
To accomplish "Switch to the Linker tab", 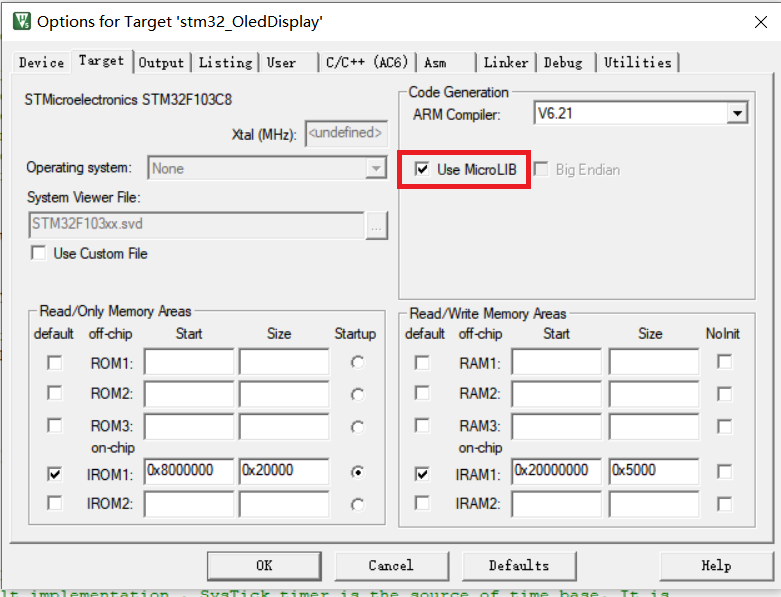I will coord(506,63).
